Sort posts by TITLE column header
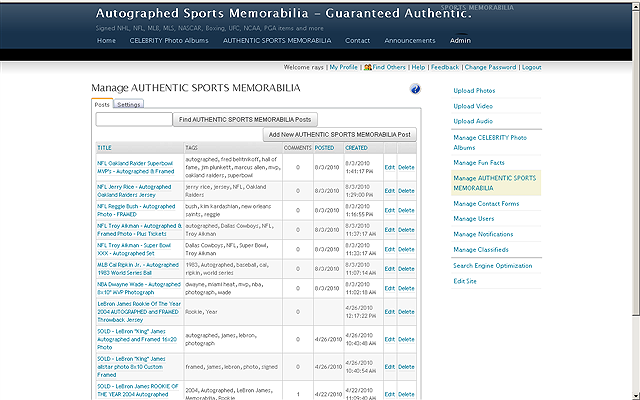This screenshot has height=400, width=640. [x=105, y=147]
